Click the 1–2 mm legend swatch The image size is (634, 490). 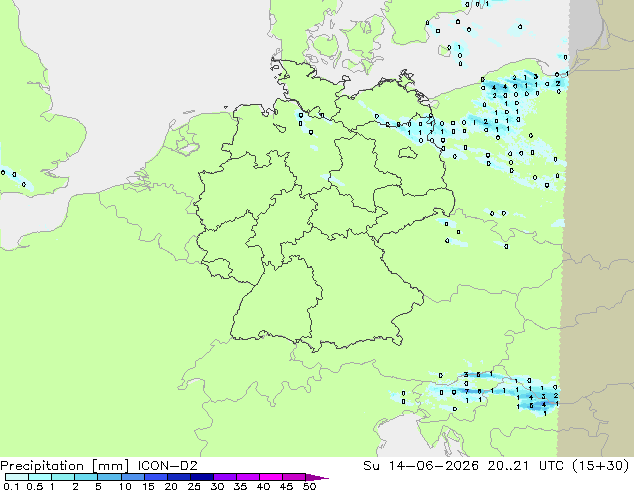(63, 477)
